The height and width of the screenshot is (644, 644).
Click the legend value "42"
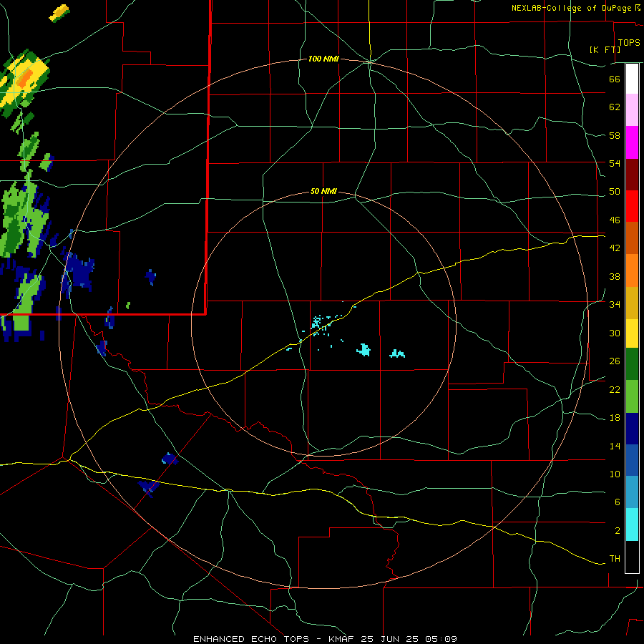pos(615,248)
